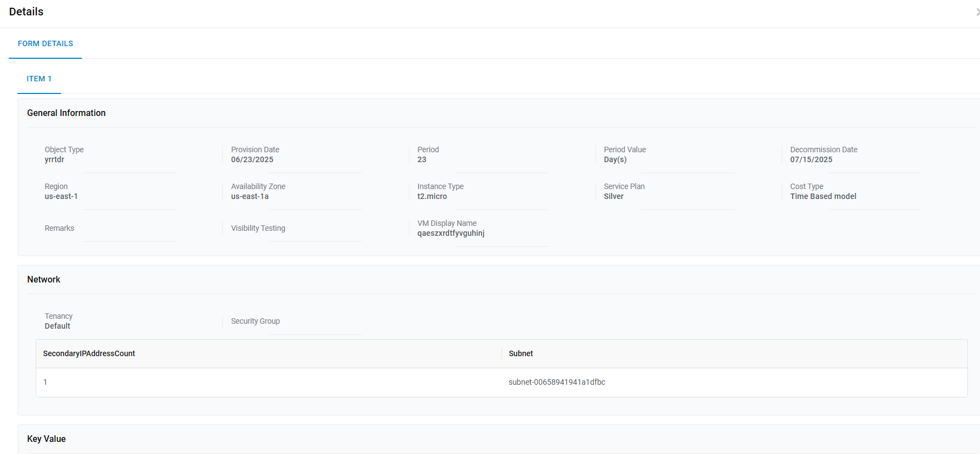Select the Availability Zone value us-east-1a
The image size is (980, 454).
pos(250,197)
